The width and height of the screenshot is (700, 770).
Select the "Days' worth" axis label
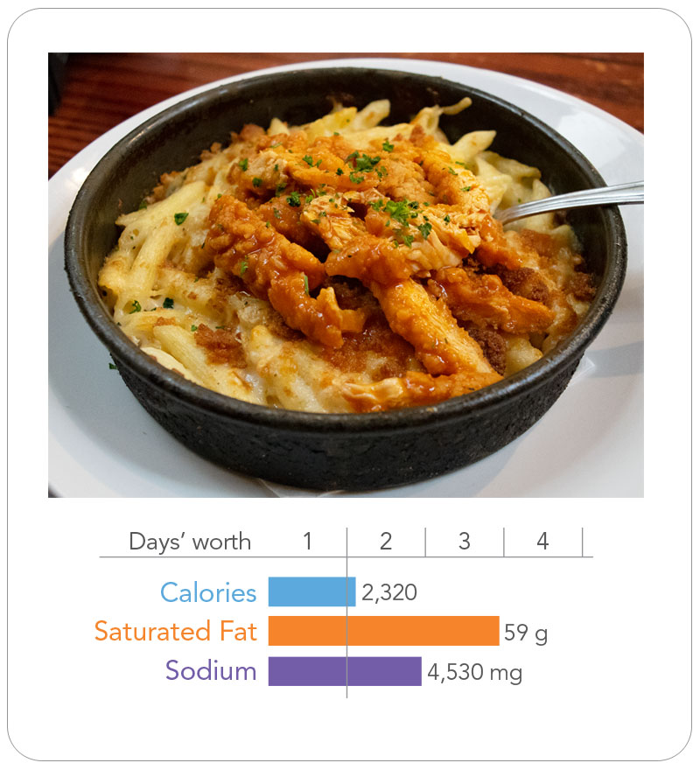pos(190,542)
